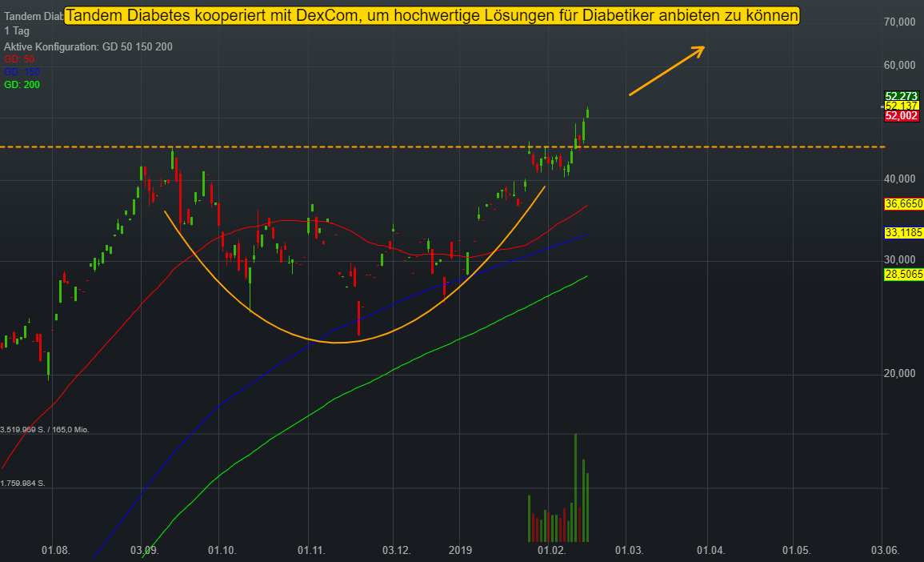Click the 03.12. date axis label
924x562 pixels.
[397, 551]
